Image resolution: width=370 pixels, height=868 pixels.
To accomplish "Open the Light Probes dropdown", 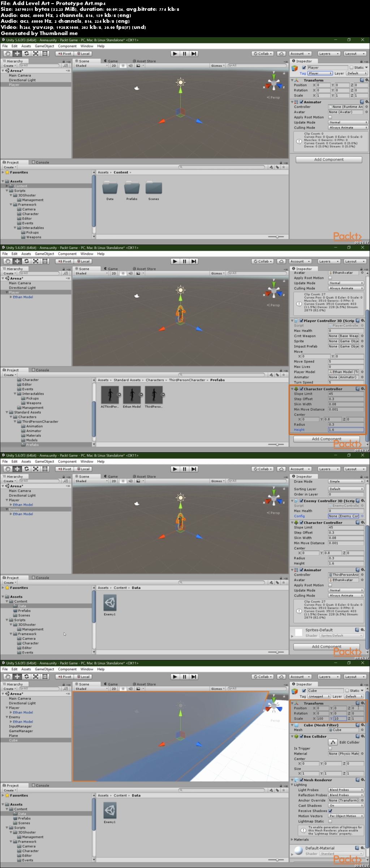I will tap(346, 790).
